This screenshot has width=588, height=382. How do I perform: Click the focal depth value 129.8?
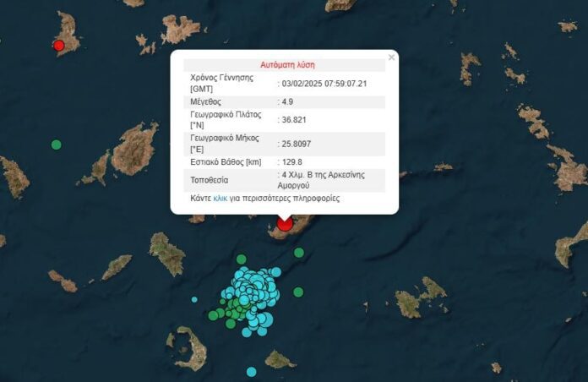tap(291, 161)
